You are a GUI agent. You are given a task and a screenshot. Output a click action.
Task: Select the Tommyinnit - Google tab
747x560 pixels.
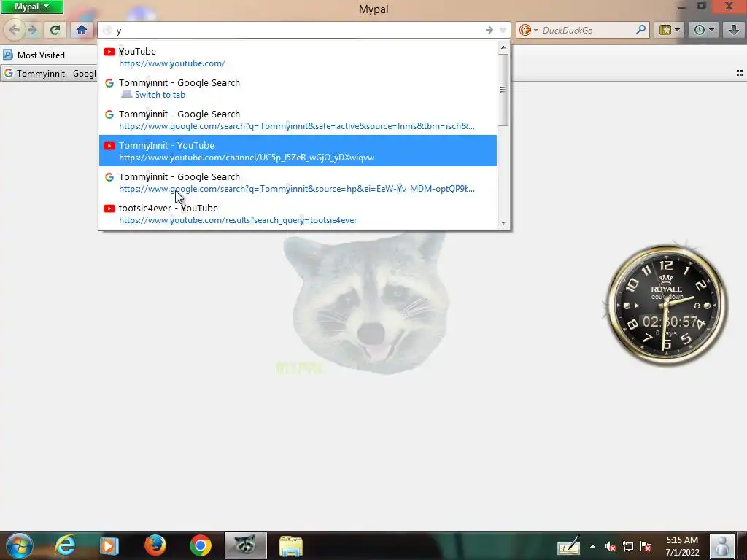click(x=49, y=74)
